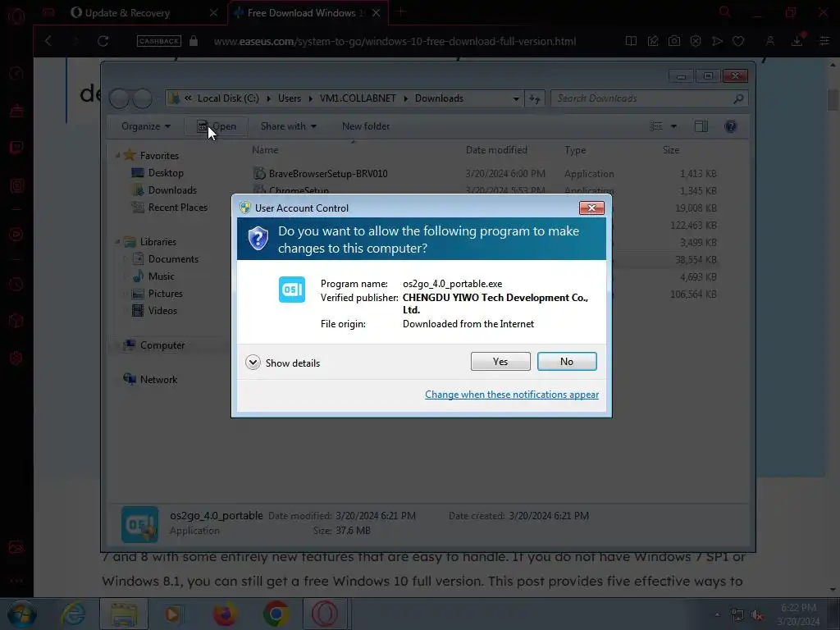This screenshot has height=630, width=840.
Task: Click Yes in User Account Control
Action: pyautogui.click(x=500, y=362)
